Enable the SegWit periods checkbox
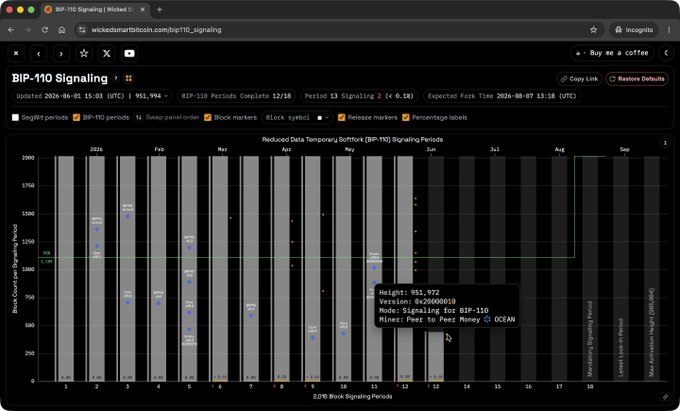This screenshot has width=680, height=411. click(15, 117)
